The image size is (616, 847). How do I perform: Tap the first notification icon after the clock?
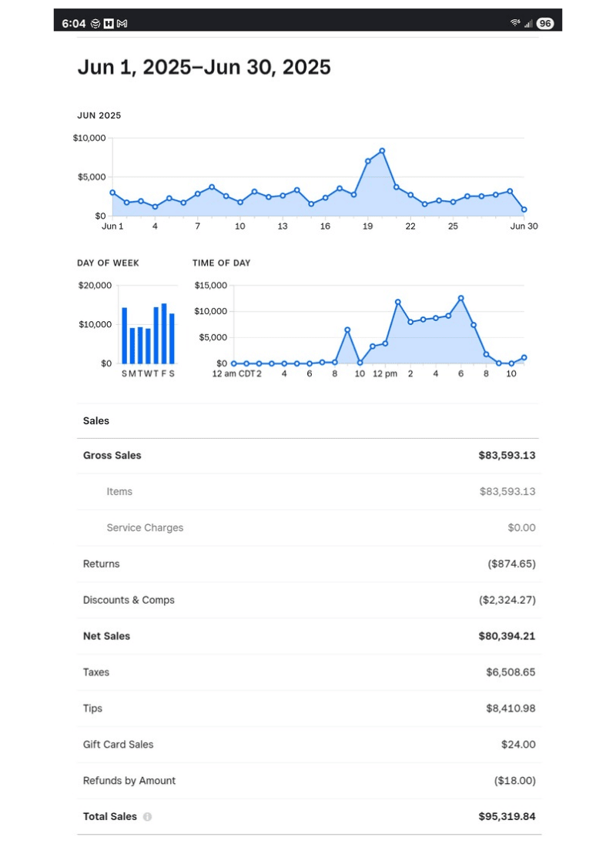click(x=95, y=24)
